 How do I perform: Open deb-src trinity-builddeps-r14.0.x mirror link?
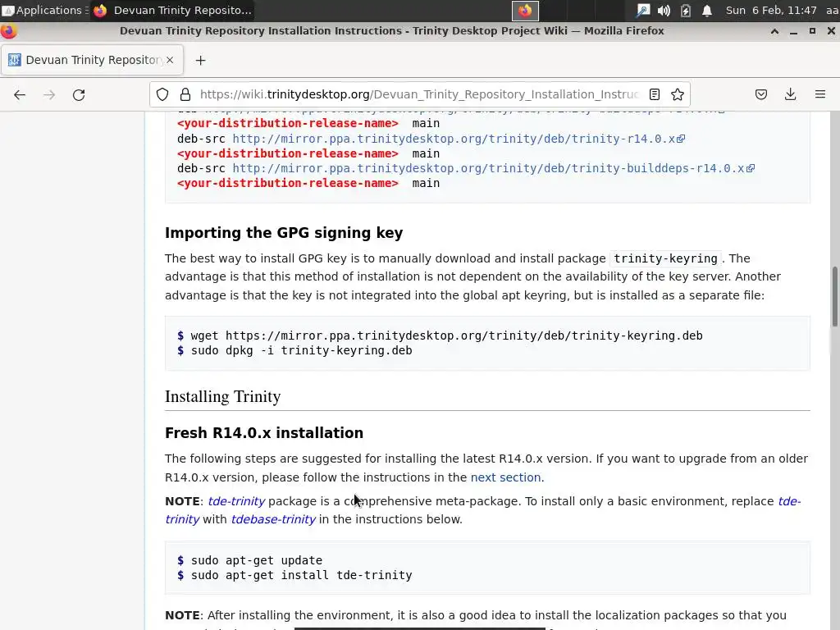[x=493, y=168]
